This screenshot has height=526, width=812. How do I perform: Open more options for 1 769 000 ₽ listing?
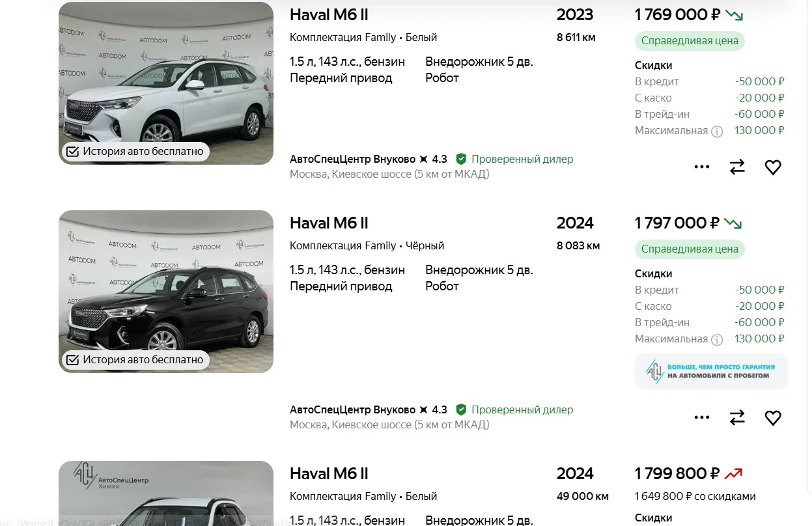point(702,167)
